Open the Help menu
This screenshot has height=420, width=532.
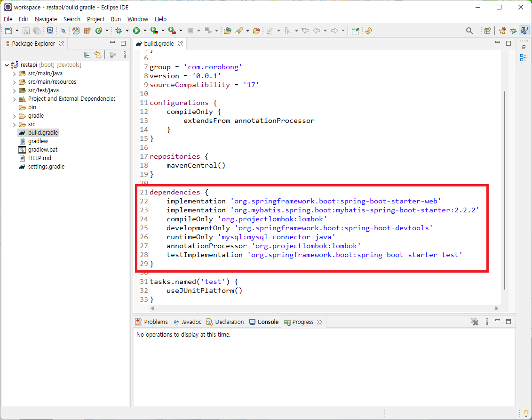click(x=160, y=19)
